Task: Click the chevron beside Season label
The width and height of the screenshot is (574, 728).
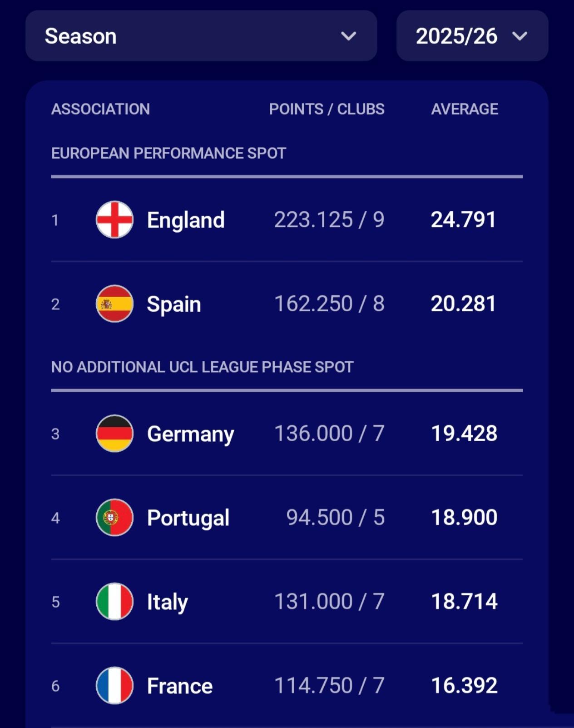Action: 348,36
